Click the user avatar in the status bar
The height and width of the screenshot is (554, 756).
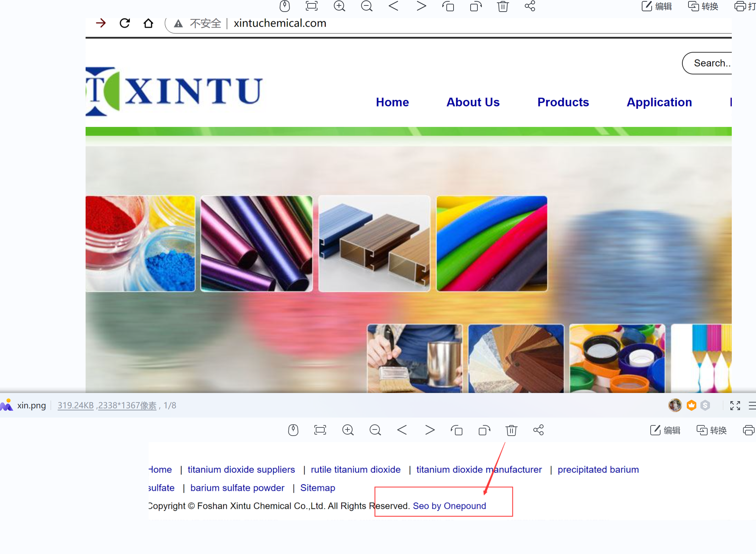675,405
